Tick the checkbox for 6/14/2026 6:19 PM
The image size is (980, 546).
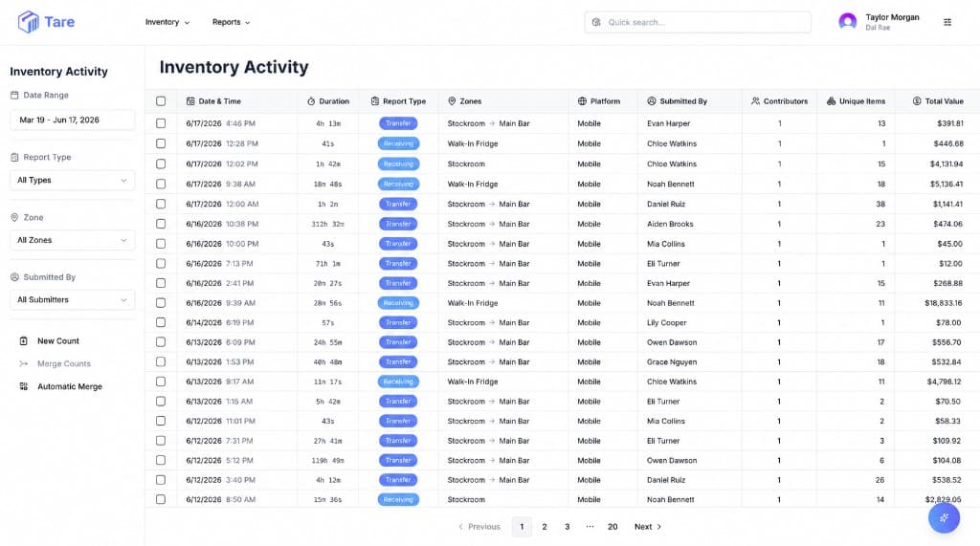[161, 323]
